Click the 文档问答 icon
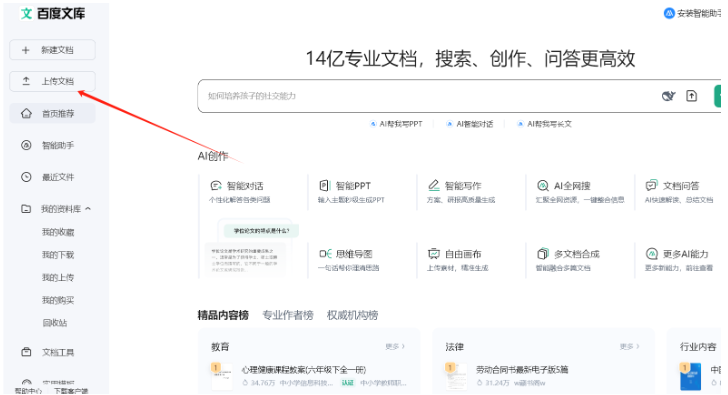The width and height of the screenshot is (728, 395). pyautogui.click(x=651, y=186)
